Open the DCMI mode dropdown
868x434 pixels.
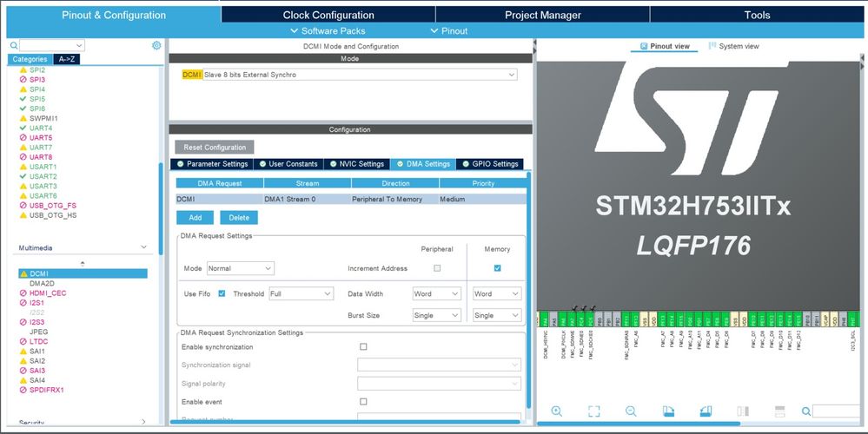click(x=360, y=75)
